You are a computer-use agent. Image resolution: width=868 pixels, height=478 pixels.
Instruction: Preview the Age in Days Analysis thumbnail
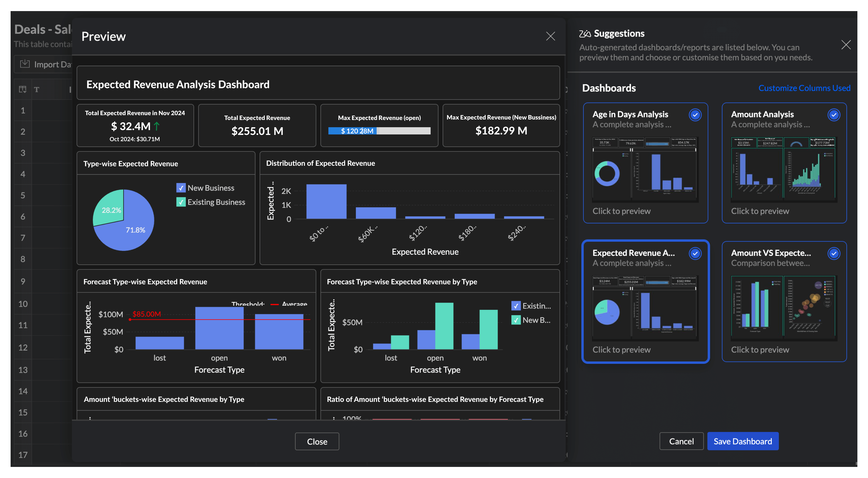tap(645, 170)
